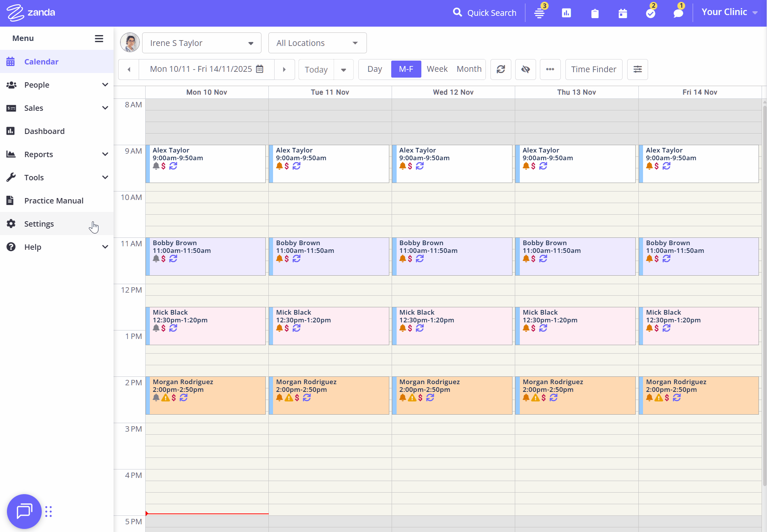
Task: Open the calendar icon in the top bar
Action: pos(623,13)
